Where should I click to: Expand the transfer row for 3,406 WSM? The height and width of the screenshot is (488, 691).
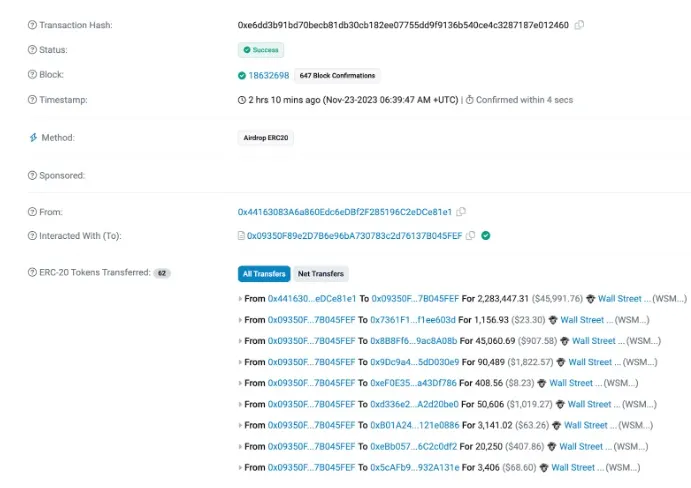(240, 467)
